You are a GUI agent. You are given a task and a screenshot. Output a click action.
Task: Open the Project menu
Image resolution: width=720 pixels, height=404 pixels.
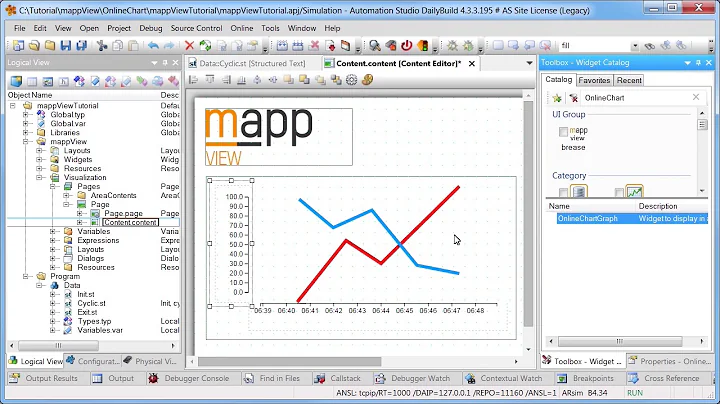click(119, 28)
